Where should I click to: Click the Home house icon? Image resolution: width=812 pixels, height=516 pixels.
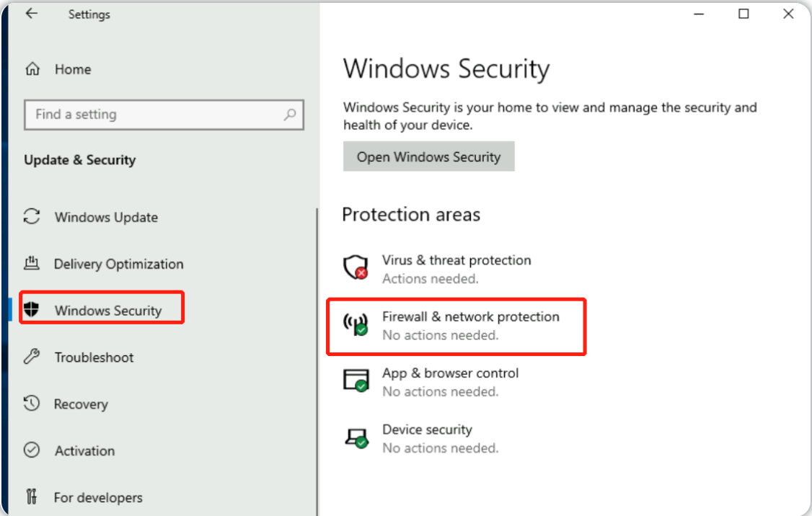click(x=32, y=69)
